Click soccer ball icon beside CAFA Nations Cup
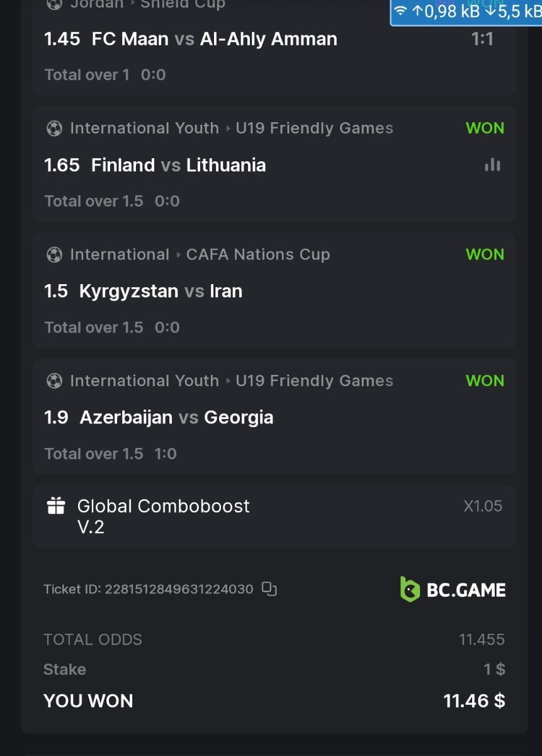This screenshot has width=542, height=756. pyautogui.click(x=55, y=255)
